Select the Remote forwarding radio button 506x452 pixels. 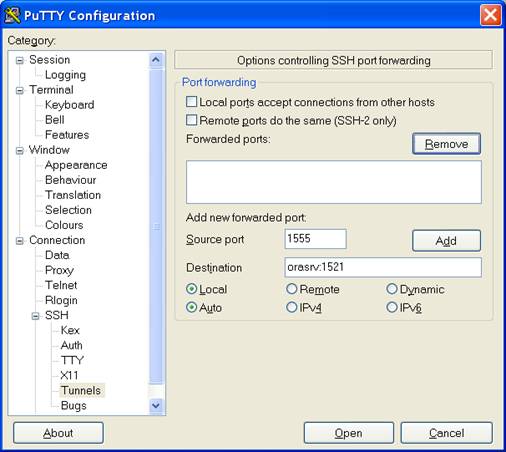292,289
